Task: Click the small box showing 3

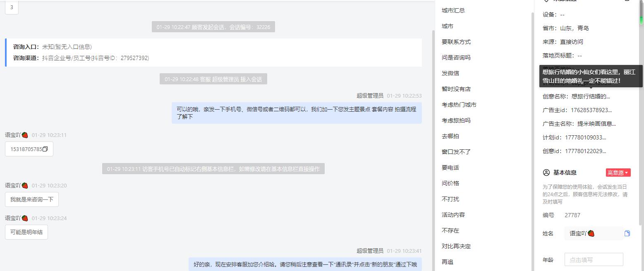Action: tap(12, 7)
